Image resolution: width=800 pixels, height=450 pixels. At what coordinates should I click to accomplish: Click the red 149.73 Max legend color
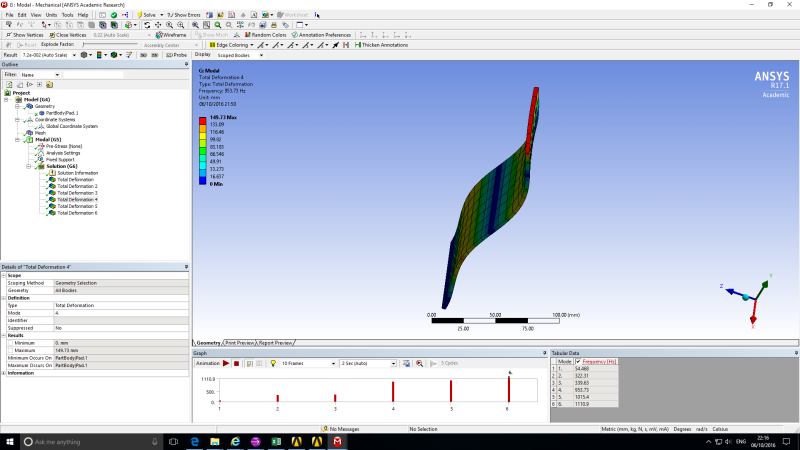coord(203,120)
